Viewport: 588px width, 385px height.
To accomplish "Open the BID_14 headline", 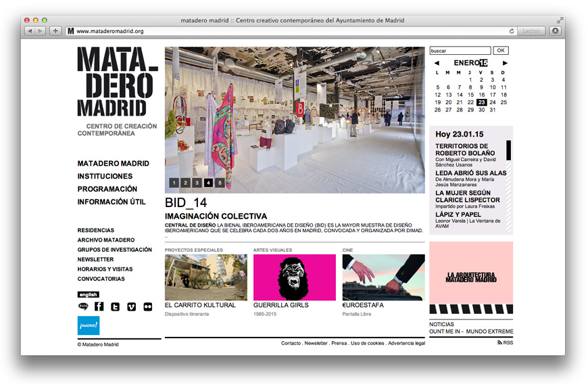I will (186, 203).
